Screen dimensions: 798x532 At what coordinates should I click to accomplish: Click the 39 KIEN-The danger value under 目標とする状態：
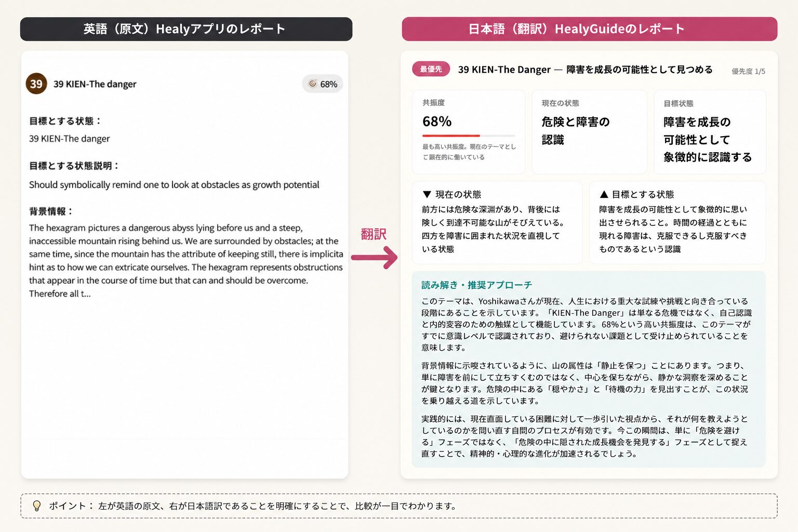pos(70,139)
